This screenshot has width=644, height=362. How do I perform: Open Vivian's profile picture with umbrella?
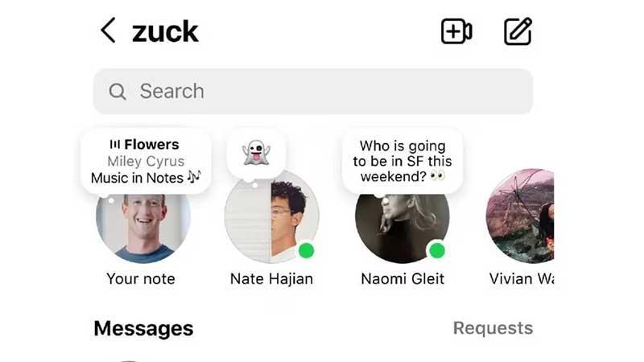[520, 217]
